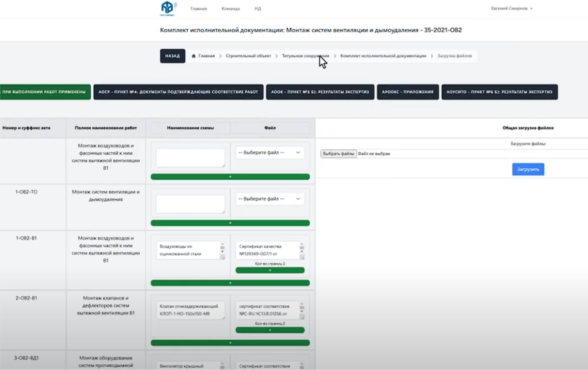This screenshot has height=370, width=588.
Task: Open file dropdown in the first table row
Action: click(x=270, y=153)
